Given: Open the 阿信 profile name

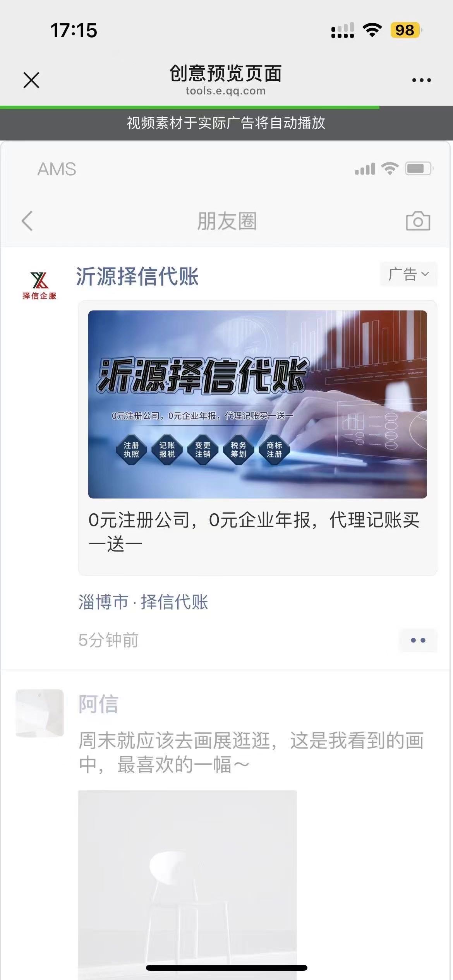Looking at the screenshot, I should [x=98, y=704].
